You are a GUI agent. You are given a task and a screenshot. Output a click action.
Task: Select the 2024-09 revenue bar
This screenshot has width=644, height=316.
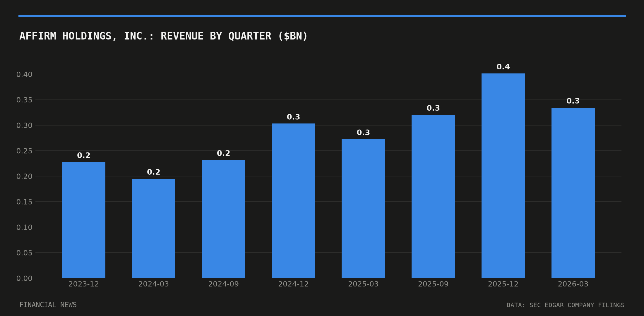(224, 219)
